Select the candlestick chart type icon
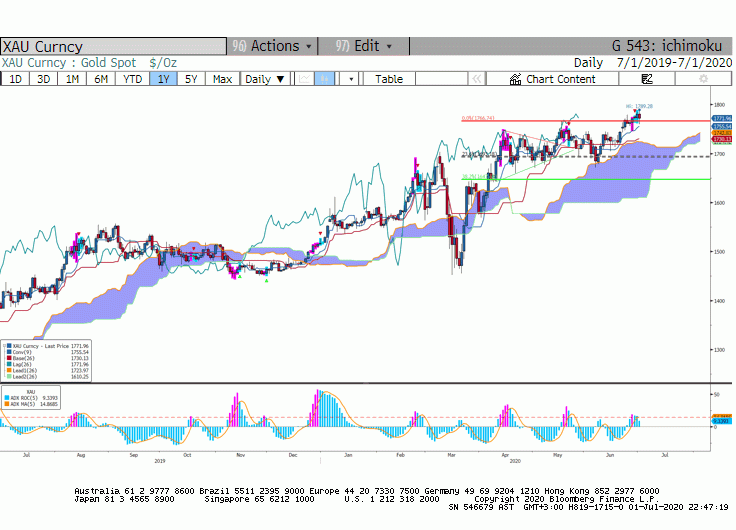 (x=325, y=79)
